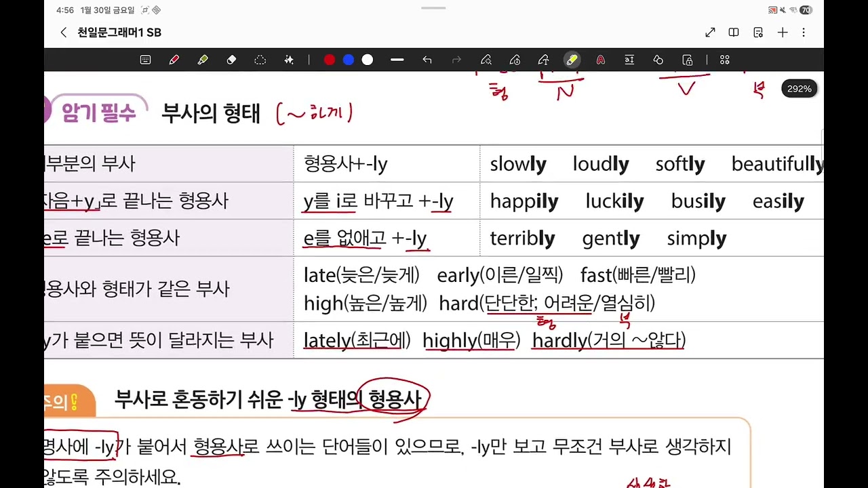Tap the entry highly(매우)
The image size is (868, 488).
pyautogui.click(x=471, y=340)
